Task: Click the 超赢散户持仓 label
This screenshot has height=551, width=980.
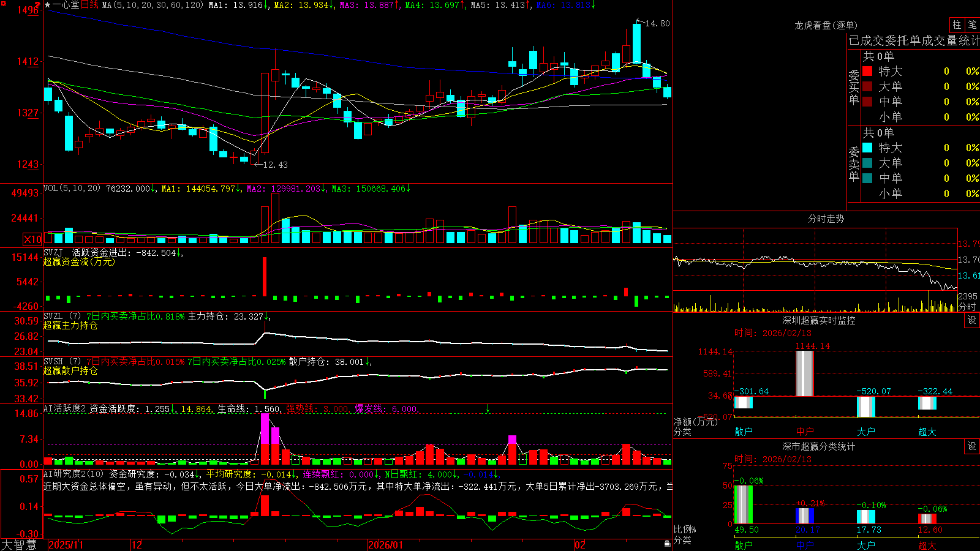Action: [x=70, y=370]
